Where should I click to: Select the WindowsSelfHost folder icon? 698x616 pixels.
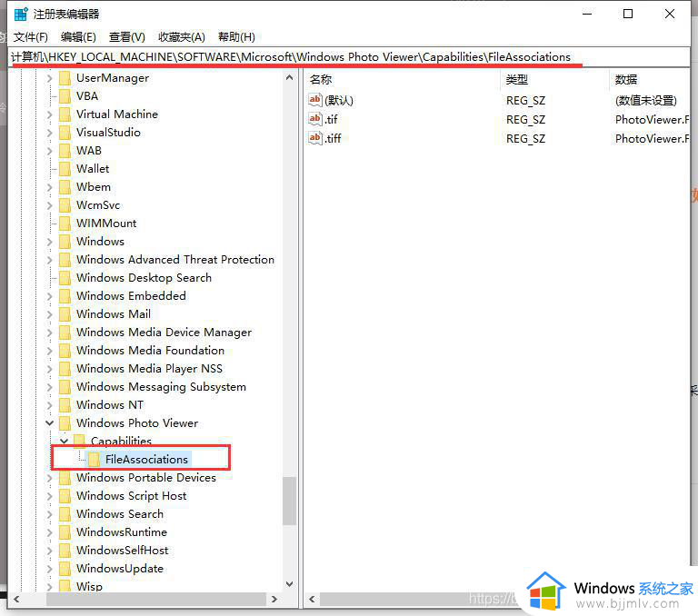tap(65, 551)
